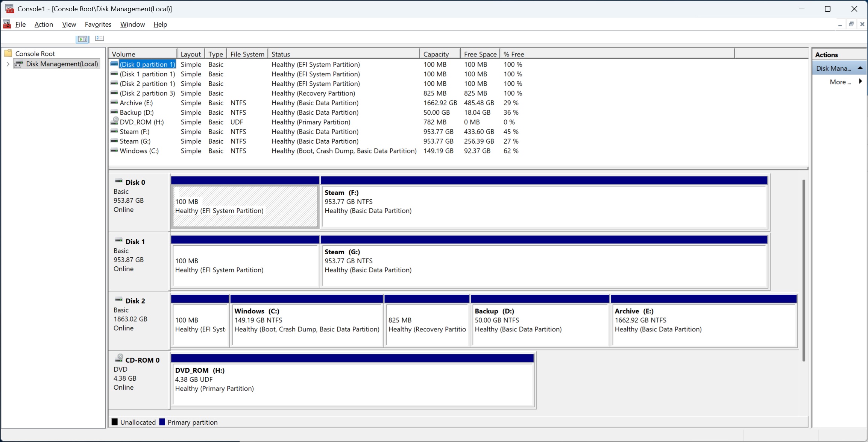
Task: Open the More Actions submenu arrow
Action: coord(860,82)
